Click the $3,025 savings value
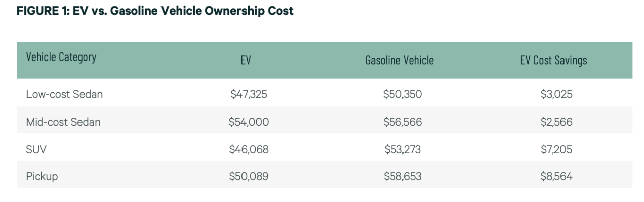 [556, 94]
